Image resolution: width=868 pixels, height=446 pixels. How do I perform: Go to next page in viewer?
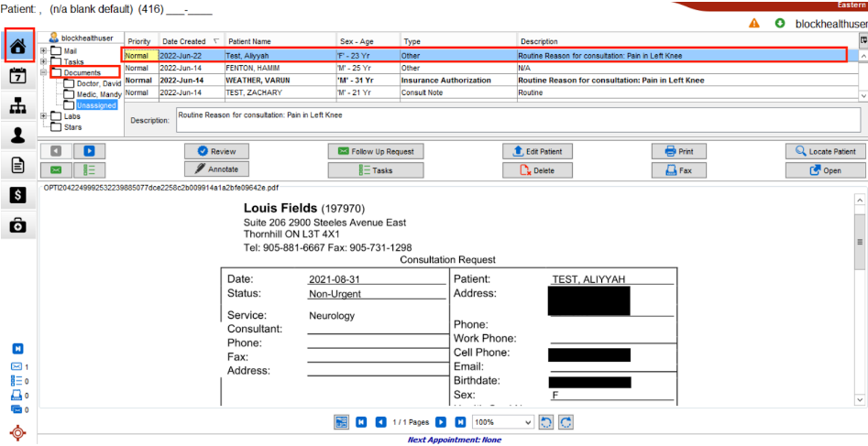click(441, 422)
